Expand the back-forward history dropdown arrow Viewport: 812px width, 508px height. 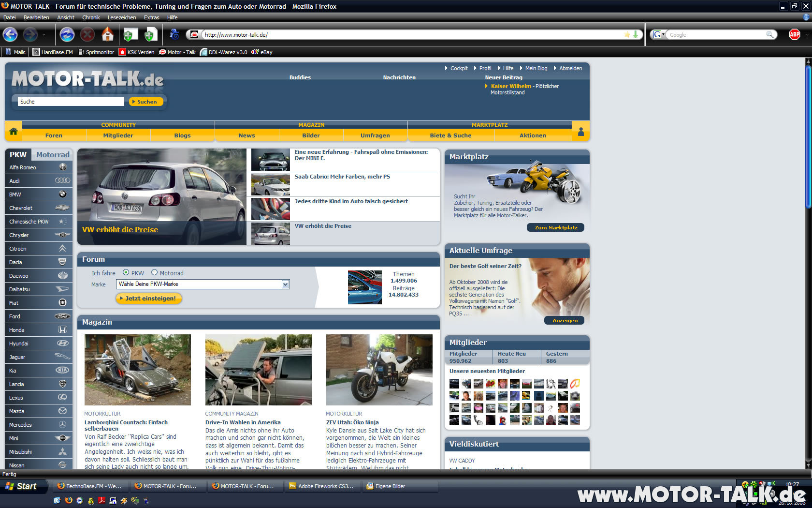coord(43,35)
